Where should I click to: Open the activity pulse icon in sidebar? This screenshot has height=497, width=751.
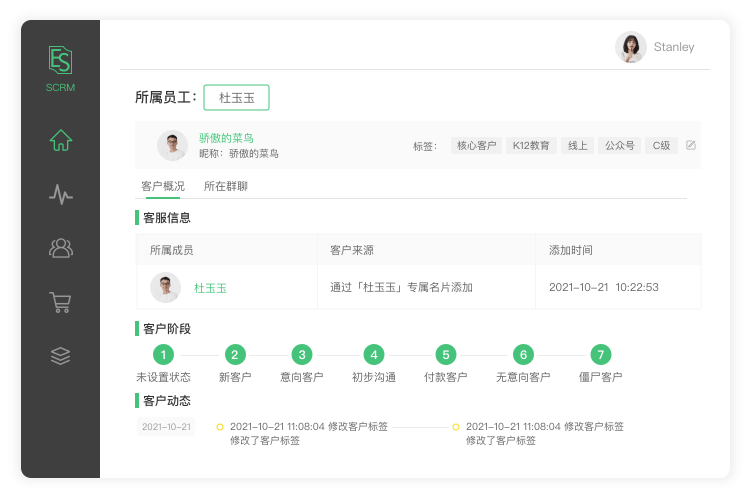(61, 194)
